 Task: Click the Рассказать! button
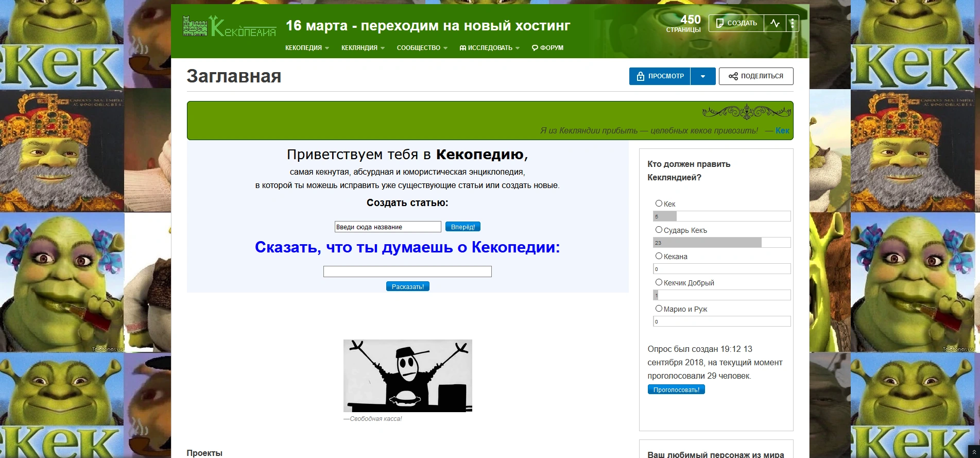tap(408, 286)
